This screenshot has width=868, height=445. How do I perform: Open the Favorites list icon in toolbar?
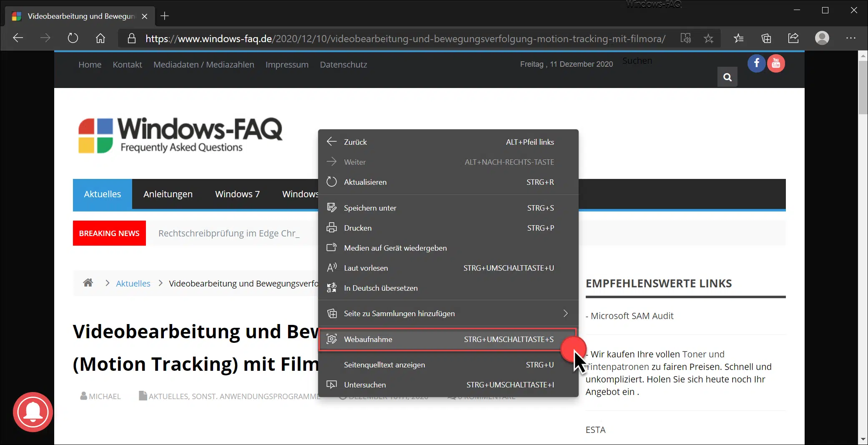point(738,38)
